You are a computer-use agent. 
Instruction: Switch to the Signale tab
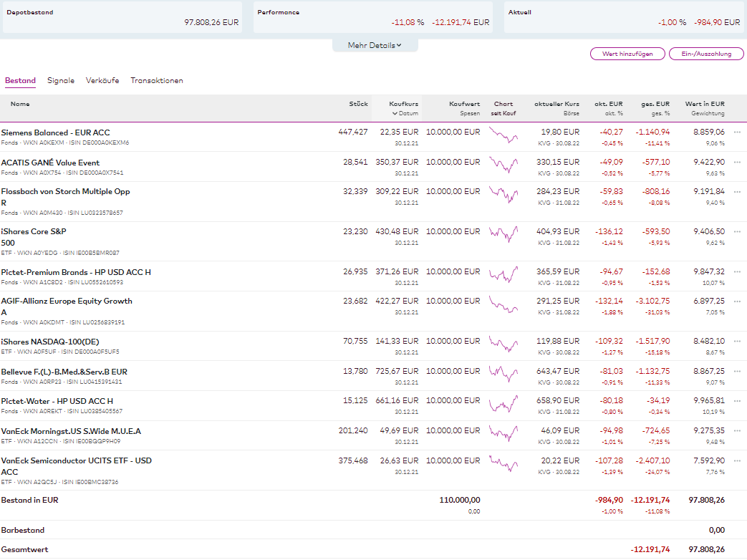coord(61,81)
